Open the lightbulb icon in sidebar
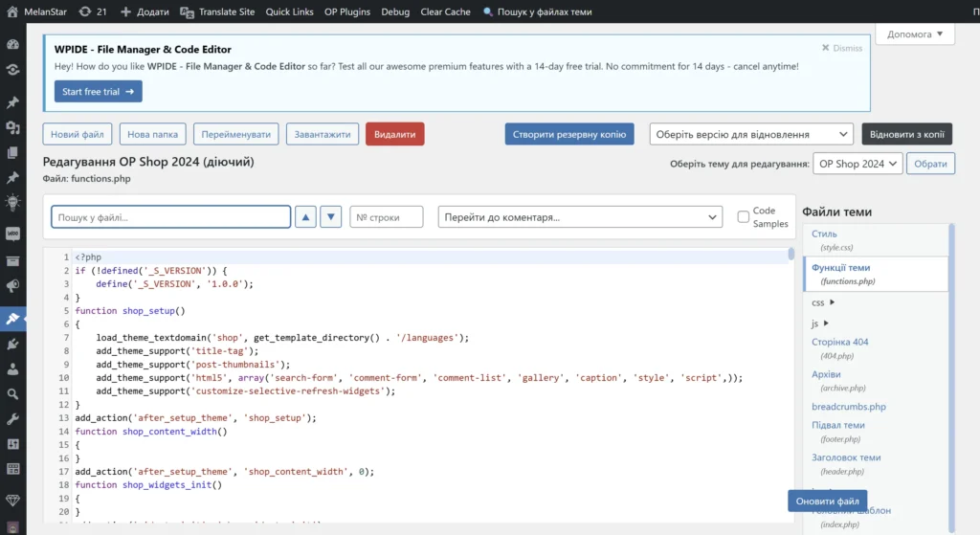The height and width of the screenshot is (535, 980). (12, 202)
